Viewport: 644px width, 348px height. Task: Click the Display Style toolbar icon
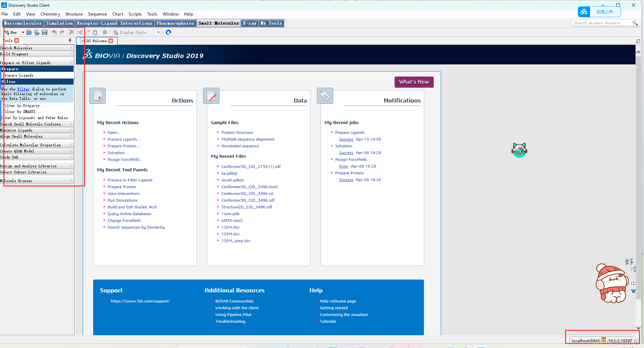[116, 32]
